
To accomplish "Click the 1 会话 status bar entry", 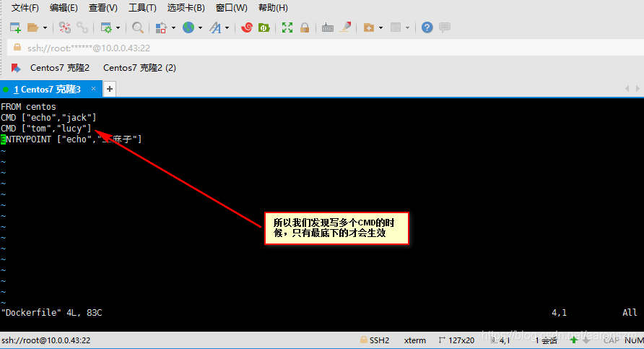I will (x=547, y=340).
